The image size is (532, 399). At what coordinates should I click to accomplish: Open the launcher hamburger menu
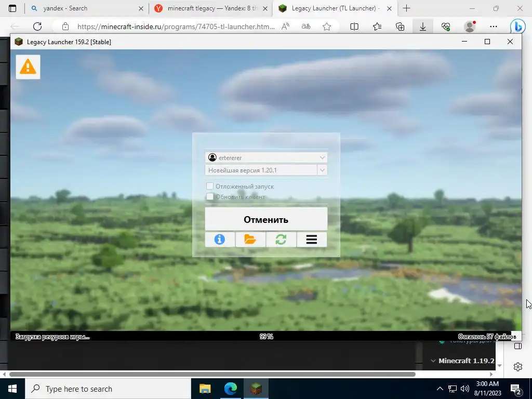coord(312,240)
